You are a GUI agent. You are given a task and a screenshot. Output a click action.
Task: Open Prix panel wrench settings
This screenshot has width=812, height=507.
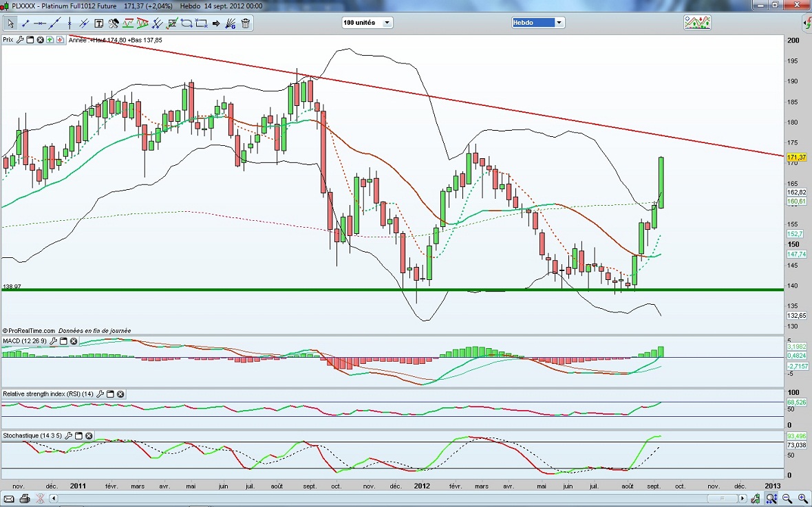[x=20, y=40]
